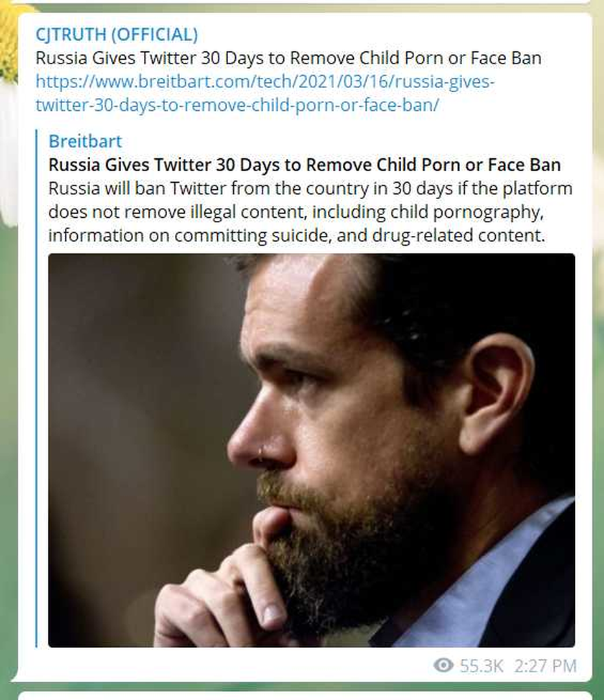Click the blue Breitbart site name
The image size is (604, 700).
pos(85,141)
